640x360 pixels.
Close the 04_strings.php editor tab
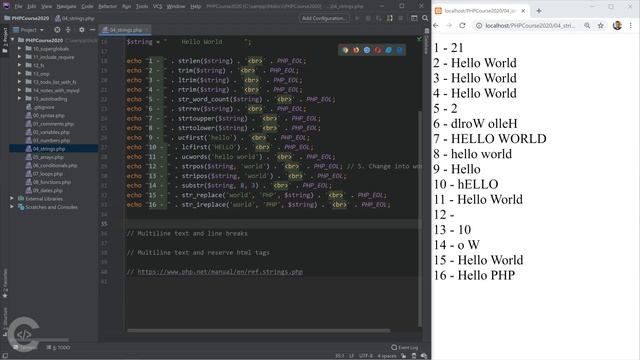147,30
